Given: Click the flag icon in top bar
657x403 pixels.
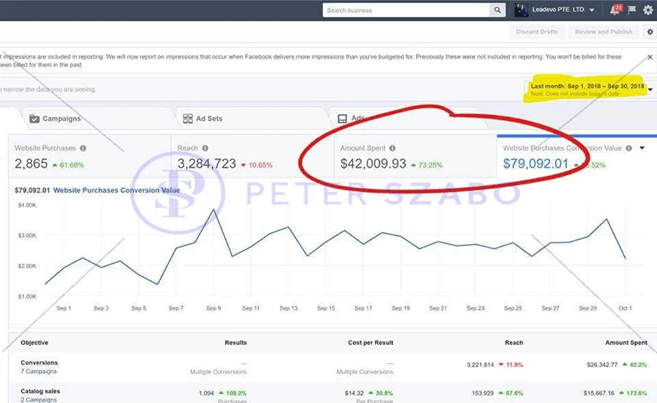Looking at the screenshot, I should pyautogui.click(x=631, y=10).
